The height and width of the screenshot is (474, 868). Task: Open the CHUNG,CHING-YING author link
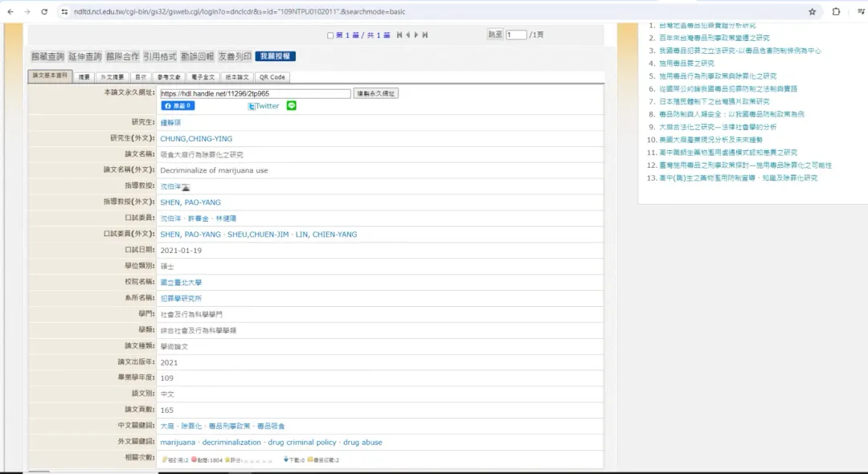[197, 139]
